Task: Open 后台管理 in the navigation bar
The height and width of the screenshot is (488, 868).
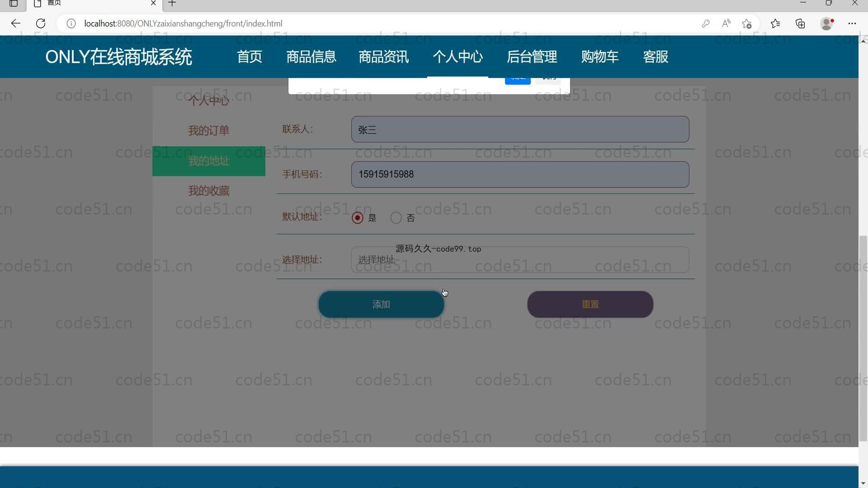Action: (x=532, y=57)
